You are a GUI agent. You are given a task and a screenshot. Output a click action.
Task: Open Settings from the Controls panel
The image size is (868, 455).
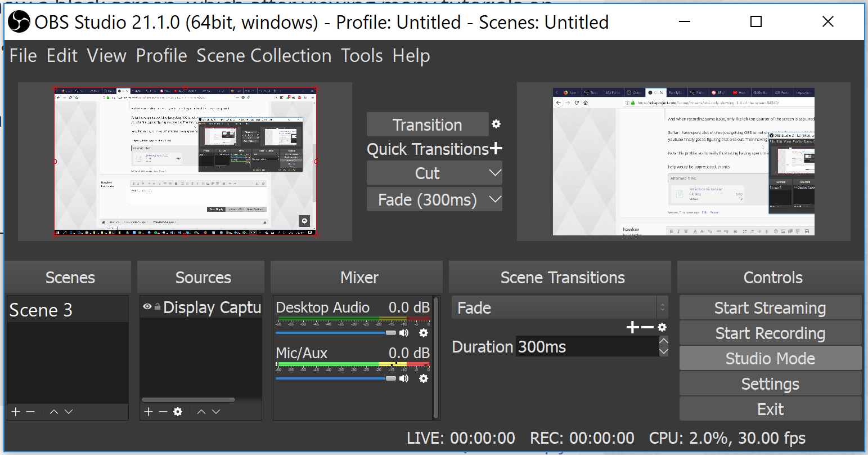tap(770, 384)
